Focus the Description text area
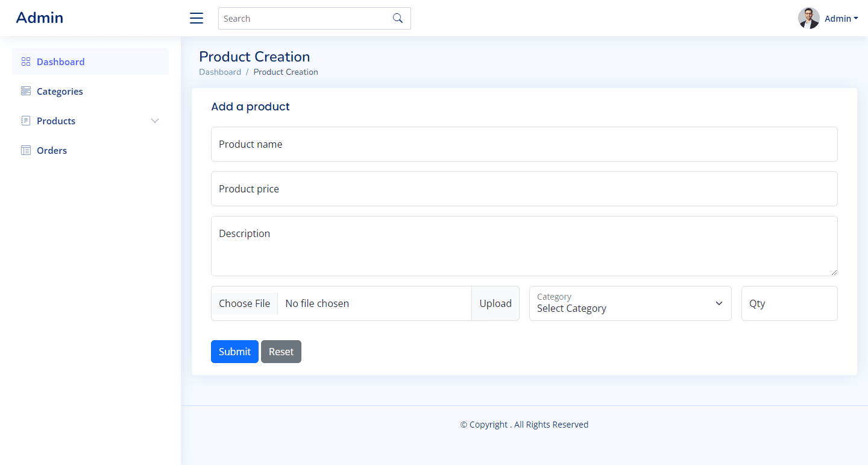 tap(524, 246)
